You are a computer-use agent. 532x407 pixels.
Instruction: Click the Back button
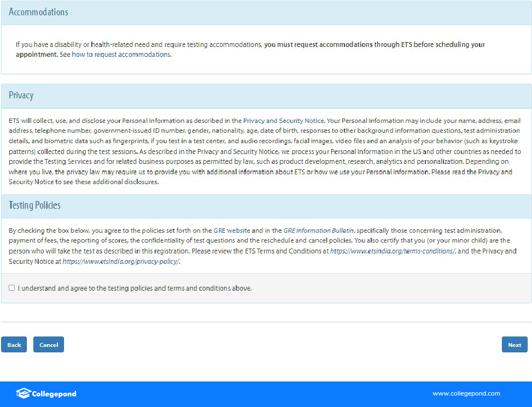[x=14, y=345]
